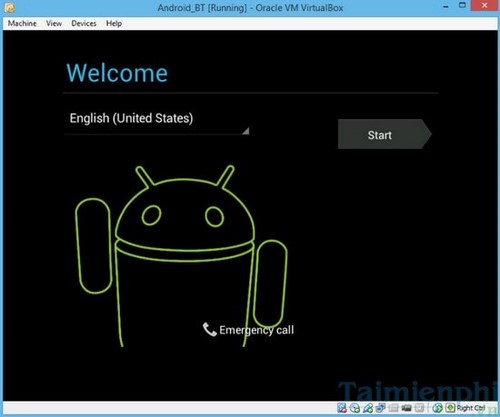Maximize the VirtualBox window
The width and height of the screenshot is (500, 417).
[x=462, y=5]
